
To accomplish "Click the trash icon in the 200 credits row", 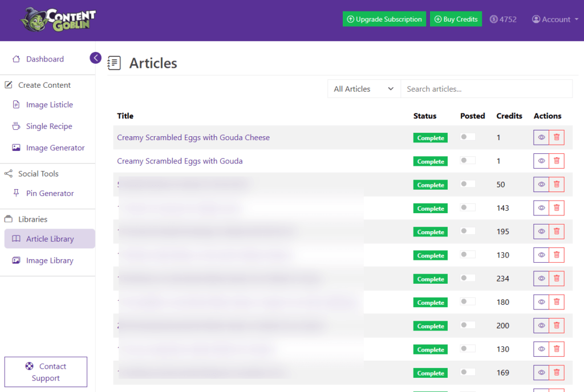I will coord(557,325).
